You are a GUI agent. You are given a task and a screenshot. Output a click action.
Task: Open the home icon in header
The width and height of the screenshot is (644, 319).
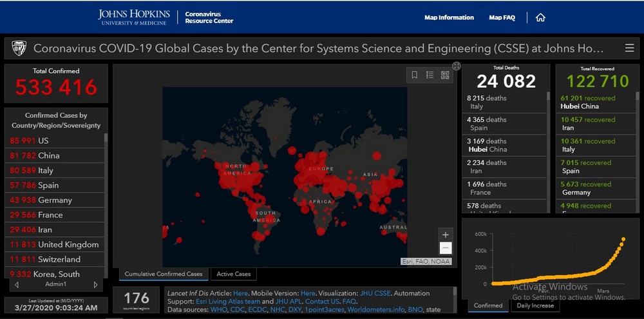[540, 17]
